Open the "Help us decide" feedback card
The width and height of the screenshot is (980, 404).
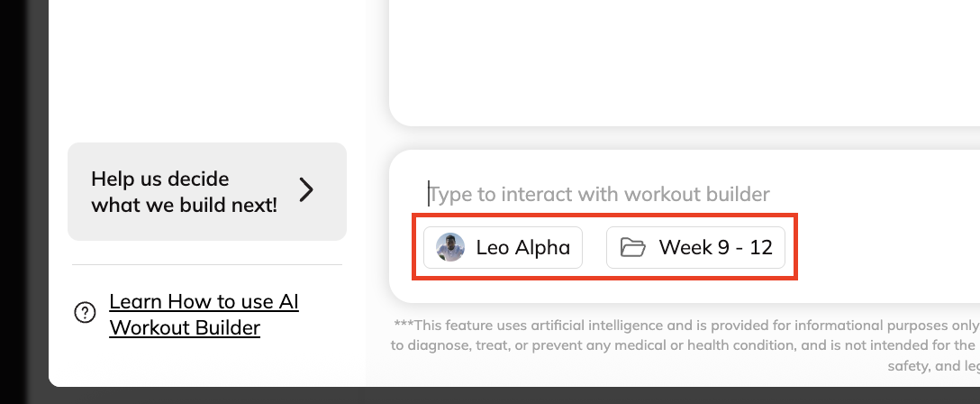coord(206,191)
